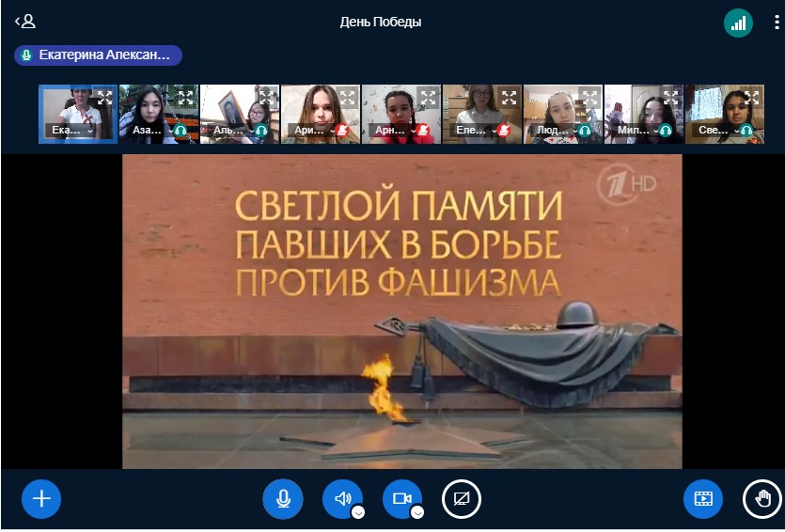
Task: Click the talking indicator for Екатерина
Action: click(x=98, y=55)
